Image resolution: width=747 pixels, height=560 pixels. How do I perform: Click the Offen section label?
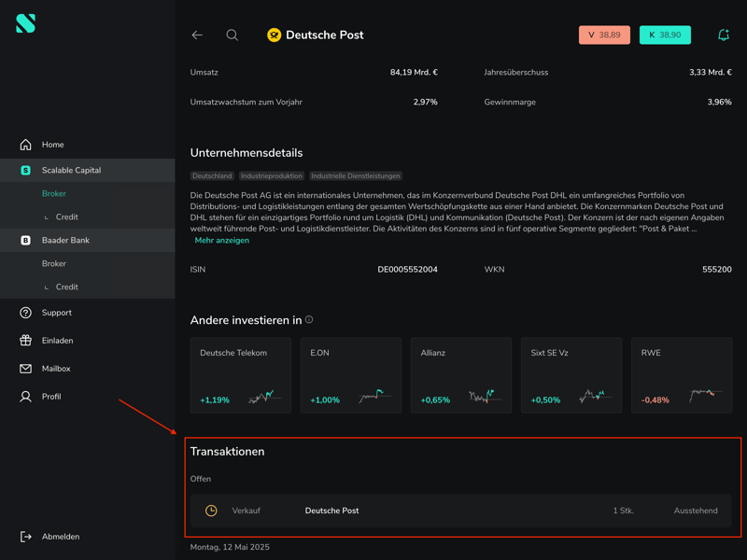[x=201, y=479]
